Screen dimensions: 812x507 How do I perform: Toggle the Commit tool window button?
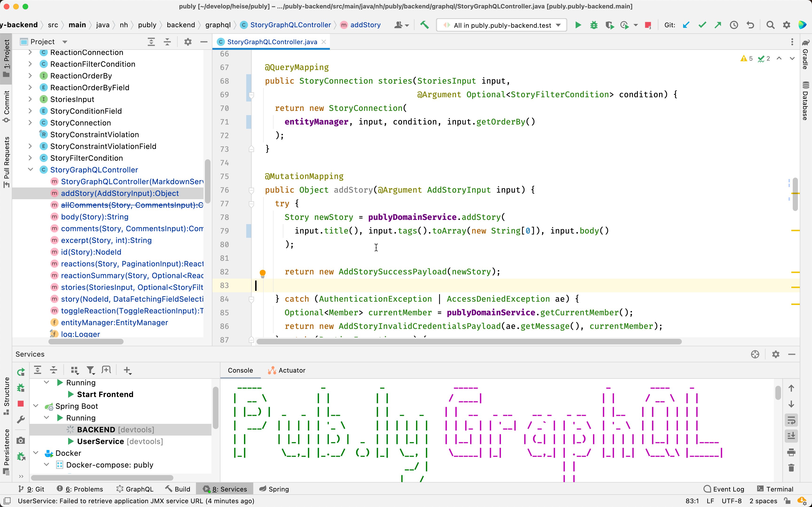(x=6, y=107)
